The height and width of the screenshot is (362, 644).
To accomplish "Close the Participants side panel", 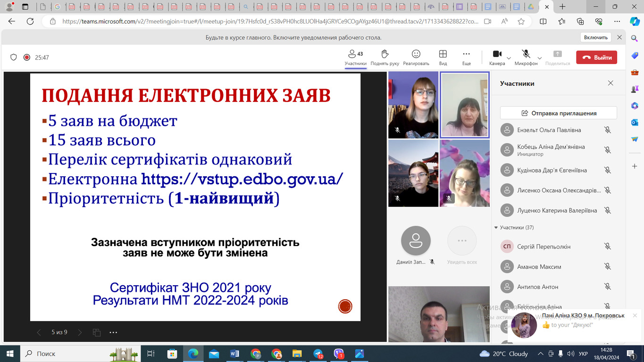I will tap(611, 83).
